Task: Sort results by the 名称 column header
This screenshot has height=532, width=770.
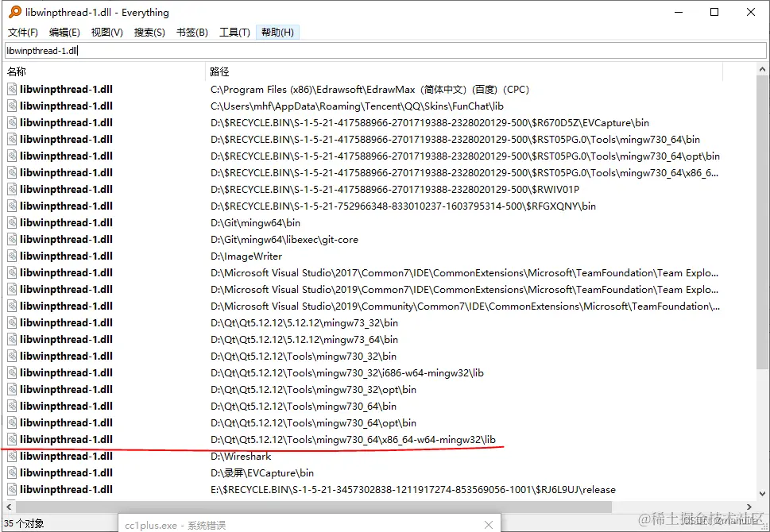Action: (x=104, y=71)
